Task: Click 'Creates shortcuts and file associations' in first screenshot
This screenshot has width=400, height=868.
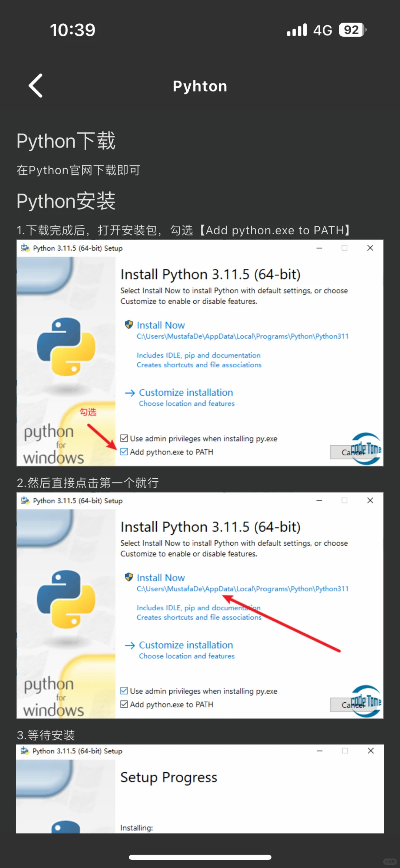Action: [199, 365]
